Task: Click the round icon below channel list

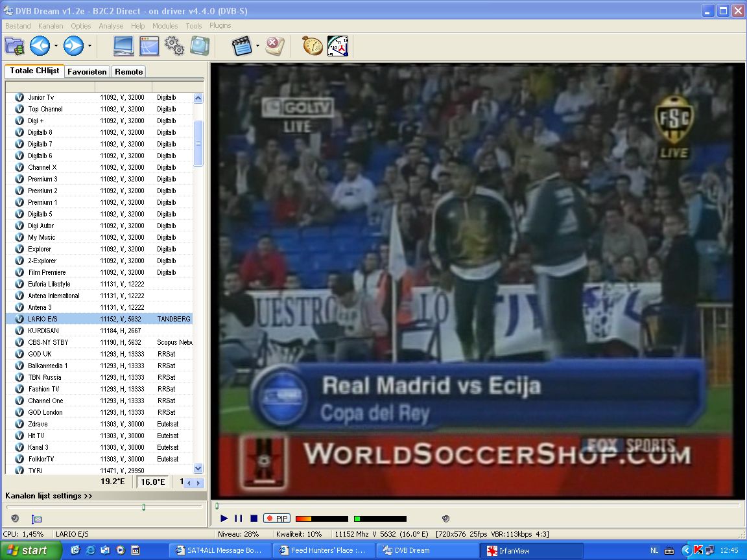Action: (15, 519)
